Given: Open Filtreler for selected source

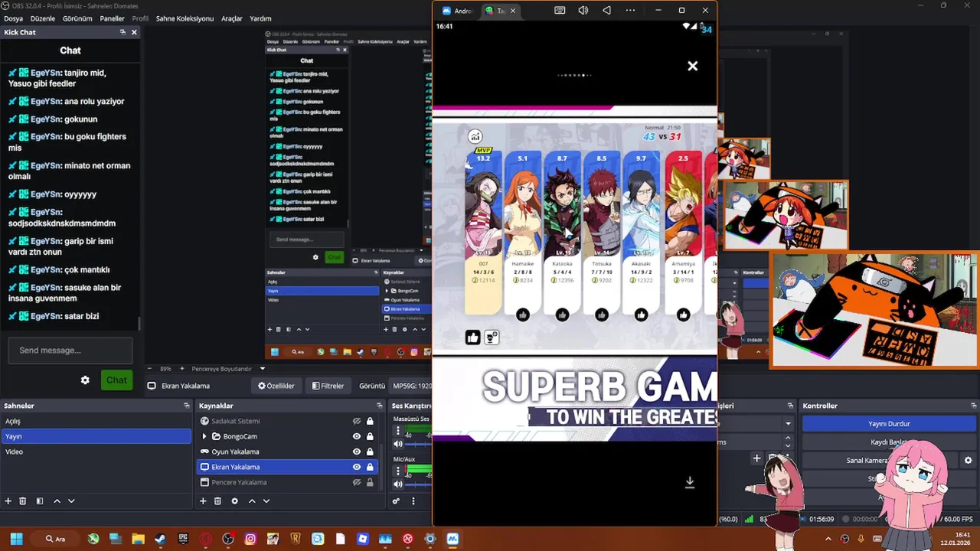Looking at the screenshot, I should 328,386.
